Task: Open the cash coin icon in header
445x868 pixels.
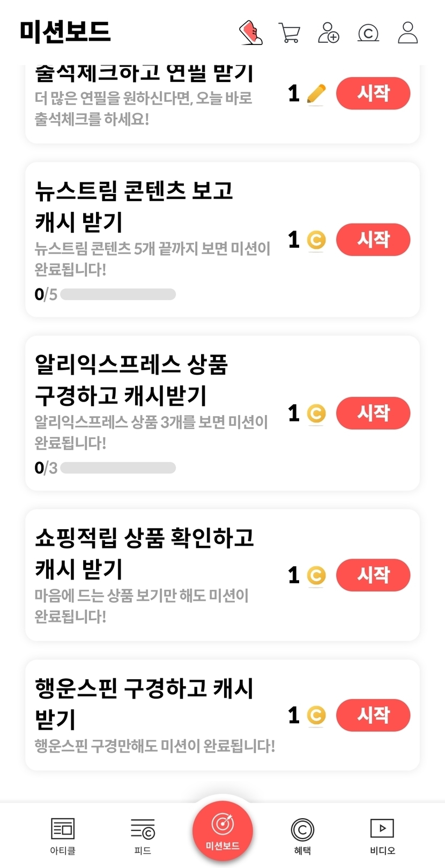Action: 368,33
